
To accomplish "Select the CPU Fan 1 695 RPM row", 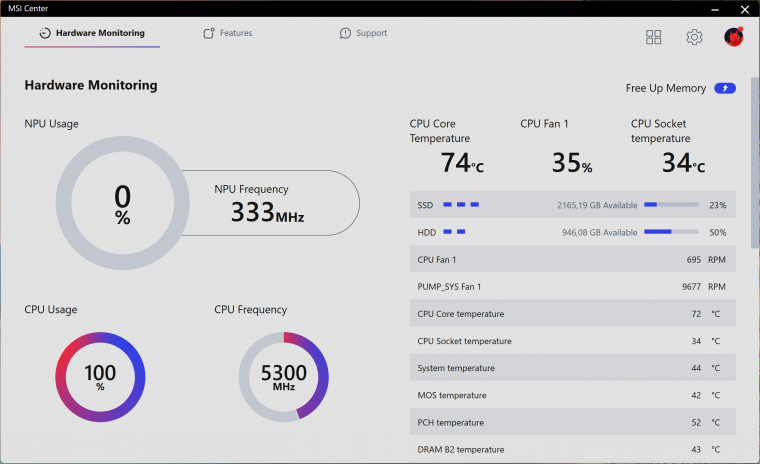I will [x=572, y=259].
